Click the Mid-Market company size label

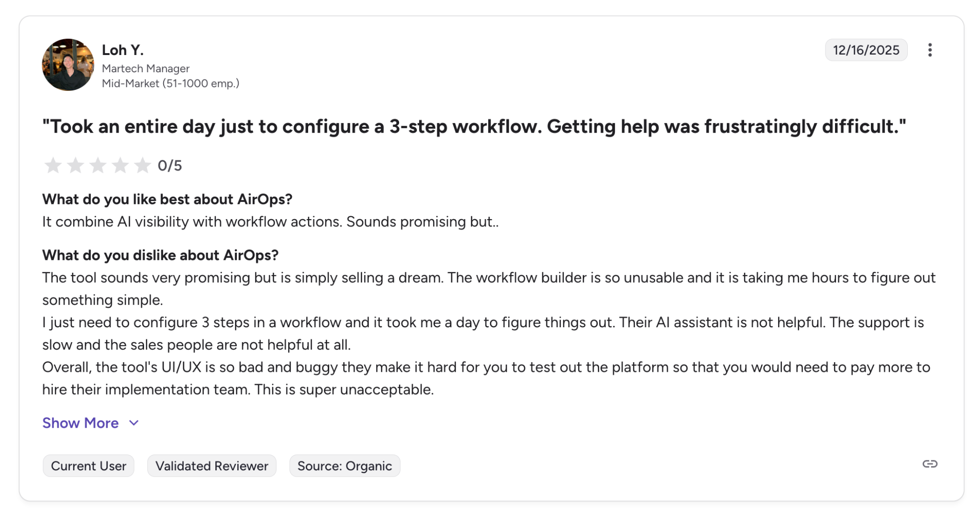(170, 83)
